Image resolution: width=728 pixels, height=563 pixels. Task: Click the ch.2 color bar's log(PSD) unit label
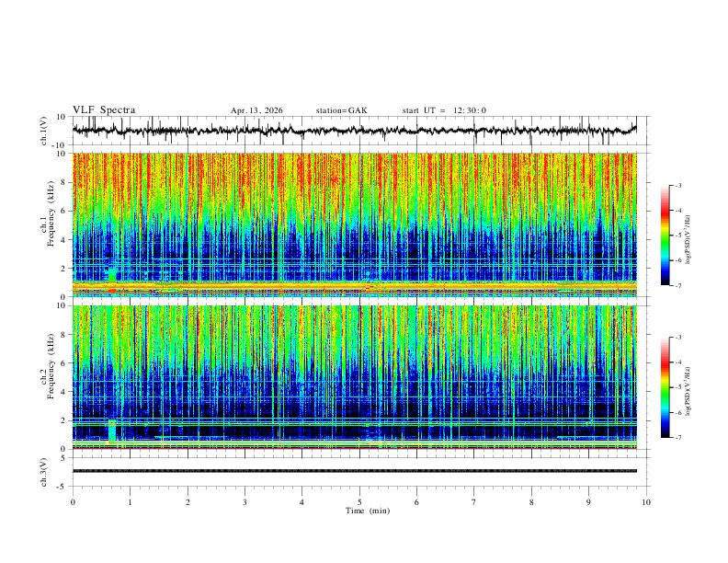pos(688,391)
